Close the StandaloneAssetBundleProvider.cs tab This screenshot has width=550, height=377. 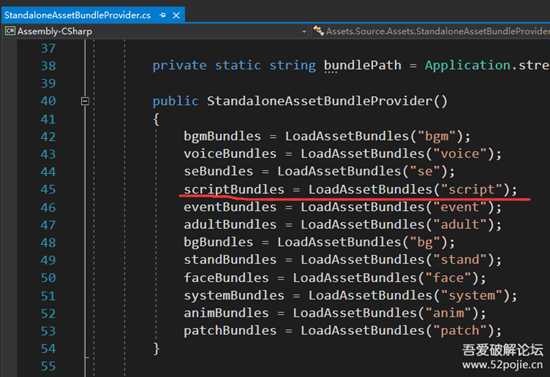176,15
